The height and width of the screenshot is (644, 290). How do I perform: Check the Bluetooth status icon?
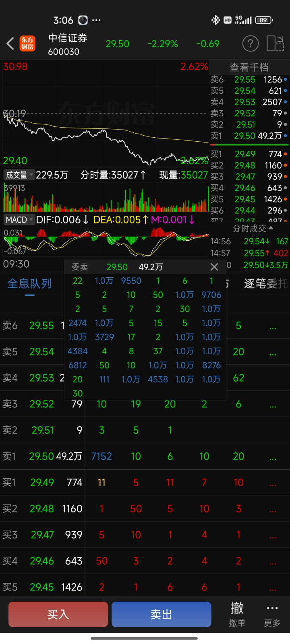(215, 20)
